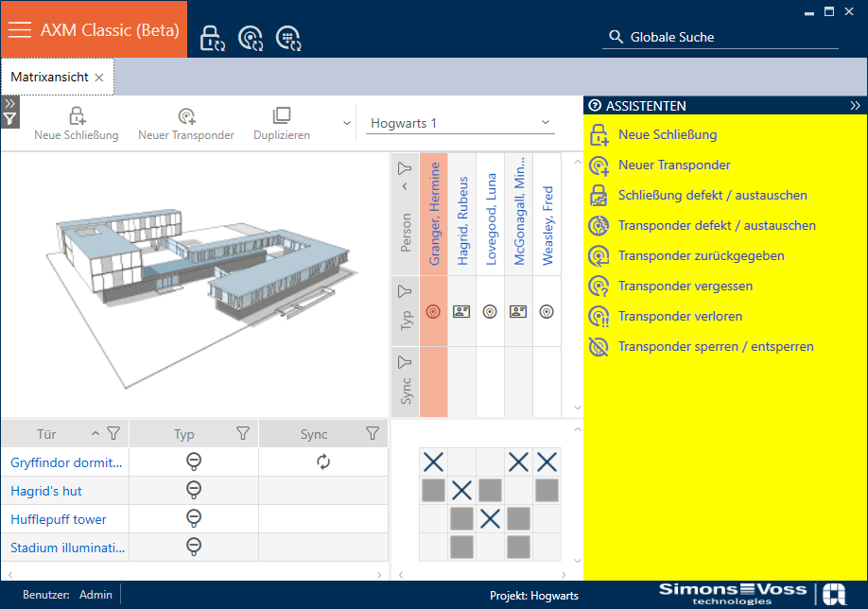The height and width of the screenshot is (609, 868).
Task: Open the Tür column filter
Action: [x=113, y=434]
